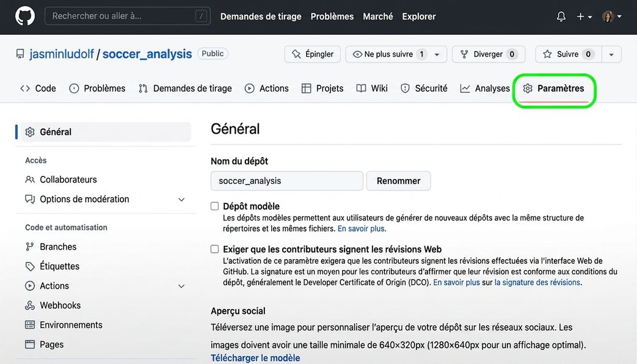Viewport: 637px width, 364px height.
Task: Switch to the Code tab
Action: (x=38, y=88)
